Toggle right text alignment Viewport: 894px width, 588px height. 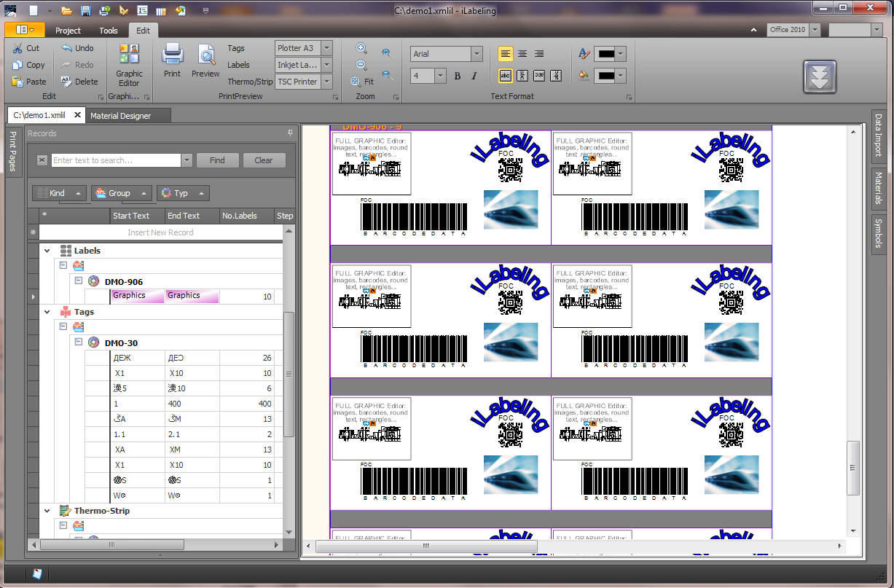[539, 54]
